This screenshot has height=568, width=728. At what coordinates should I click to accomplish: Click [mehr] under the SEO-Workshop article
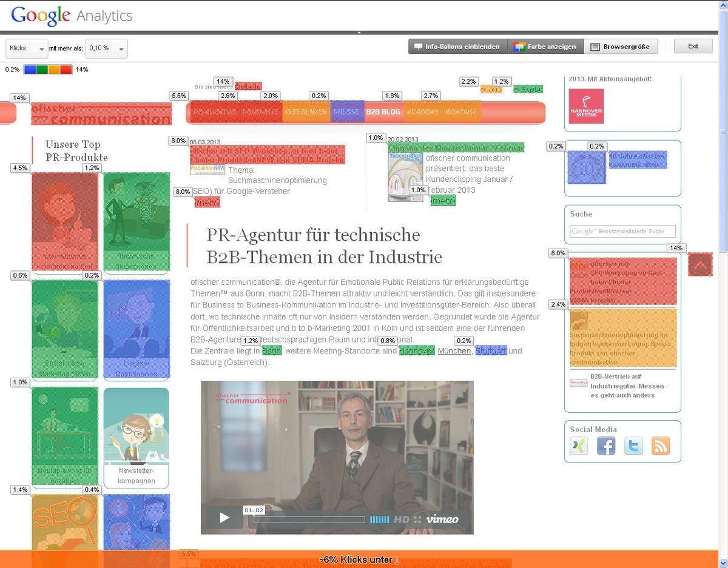207,202
